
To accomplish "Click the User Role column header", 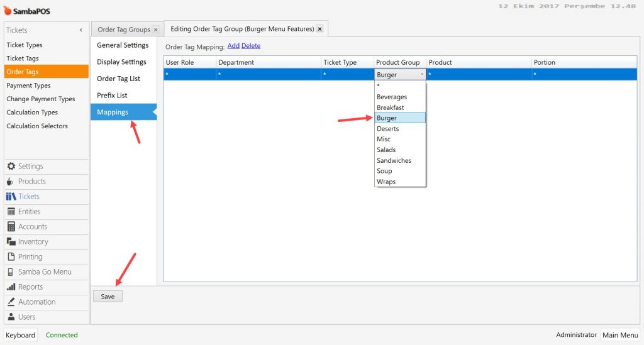I will 190,62.
